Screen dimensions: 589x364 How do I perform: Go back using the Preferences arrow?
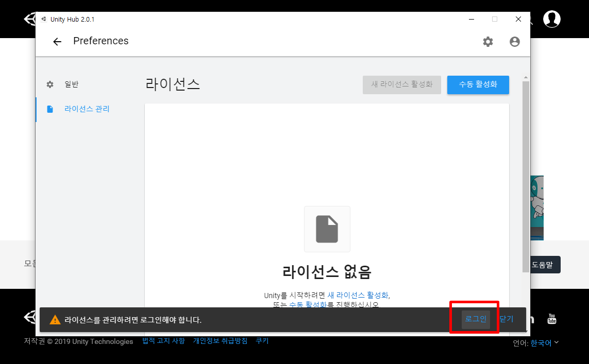click(x=57, y=42)
